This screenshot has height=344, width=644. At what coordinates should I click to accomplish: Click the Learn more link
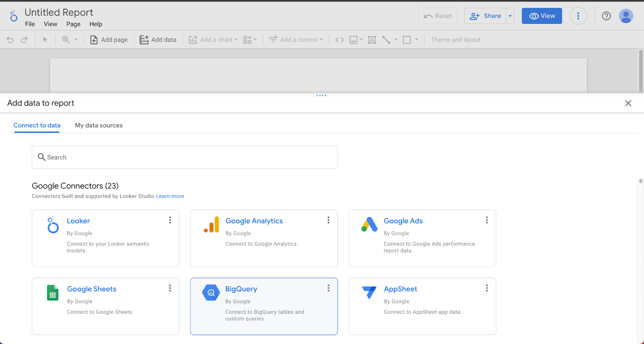pos(170,196)
